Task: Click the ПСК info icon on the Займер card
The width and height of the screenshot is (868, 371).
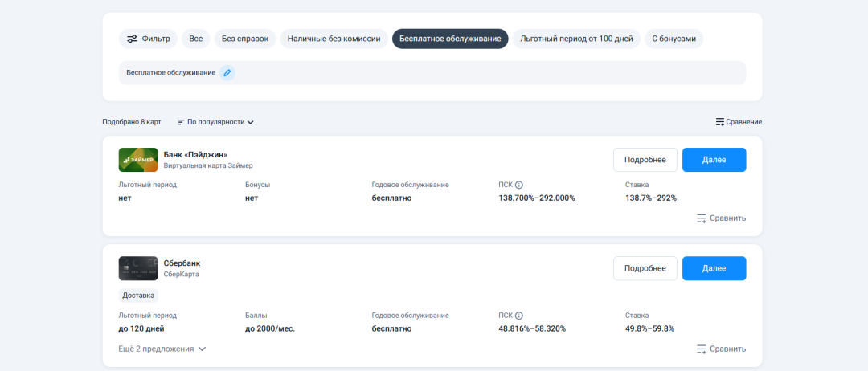Action: point(518,185)
